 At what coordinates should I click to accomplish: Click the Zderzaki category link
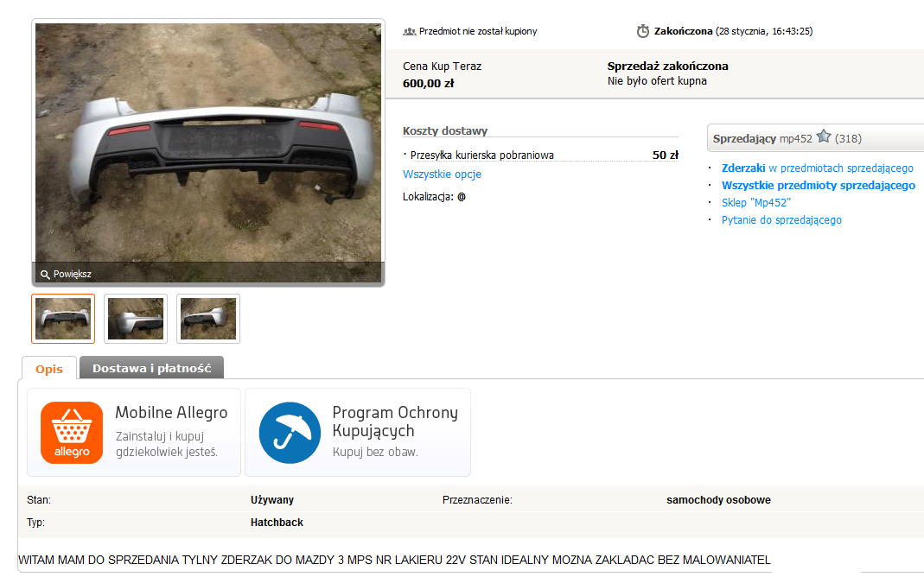743,168
